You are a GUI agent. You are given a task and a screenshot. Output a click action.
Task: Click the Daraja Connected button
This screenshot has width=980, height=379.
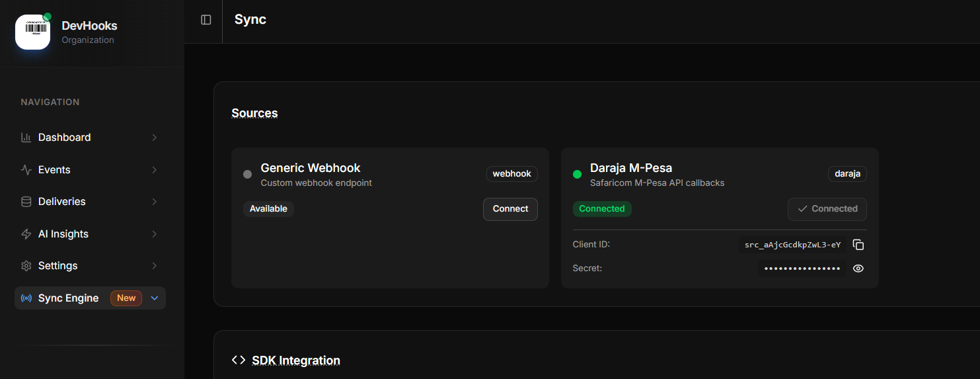pyautogui.click(x=827, y=209)
